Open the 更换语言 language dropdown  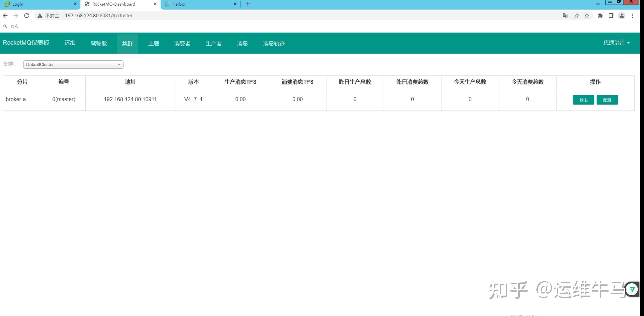coord(616,42)
